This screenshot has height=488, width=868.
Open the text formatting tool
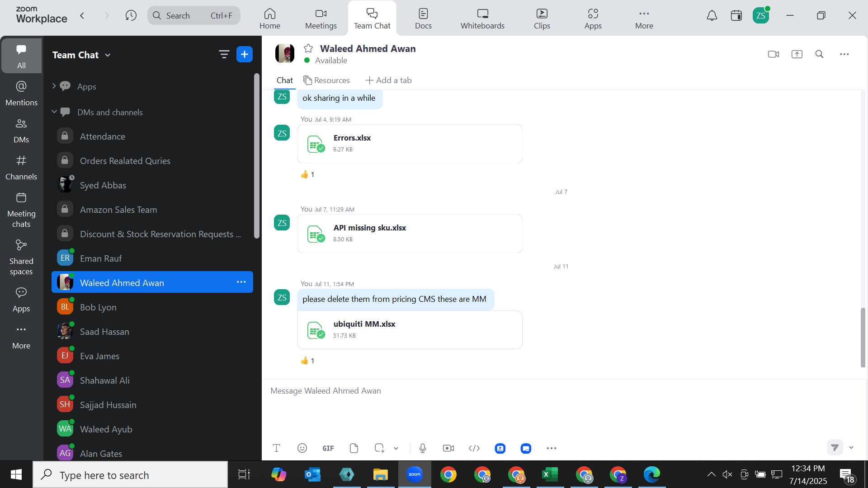point(277,448)
